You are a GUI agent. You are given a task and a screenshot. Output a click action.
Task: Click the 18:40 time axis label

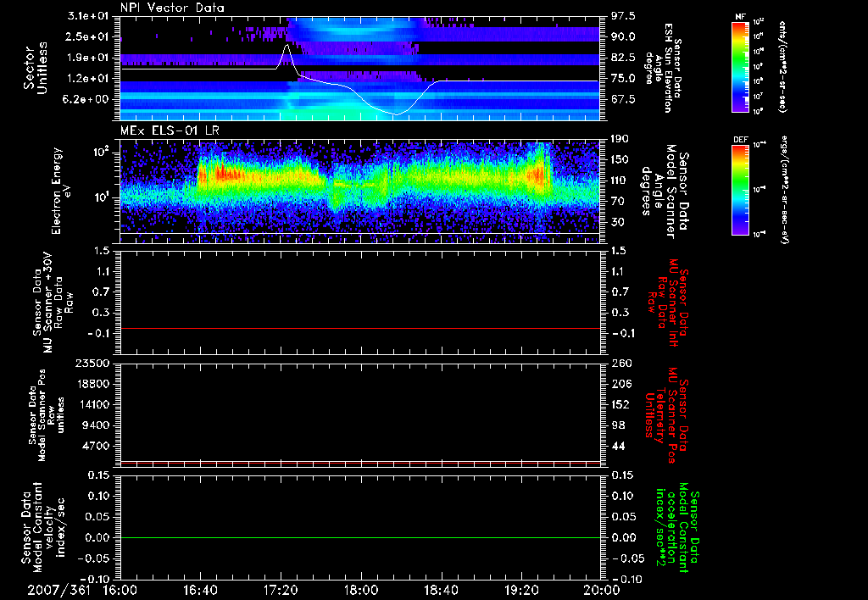(x=441, y=588)
